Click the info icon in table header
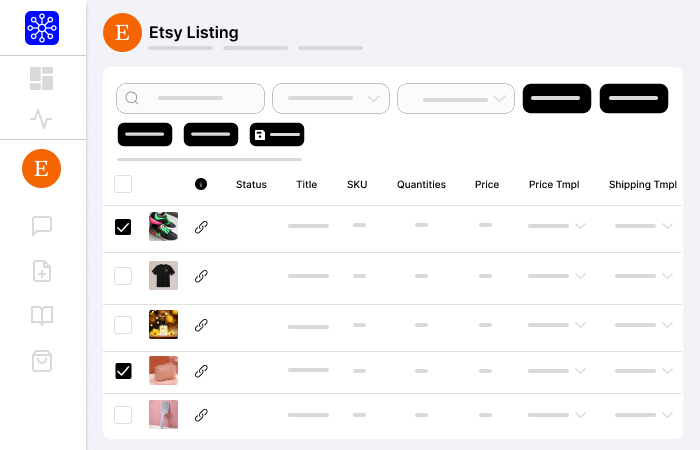The image size is (700, 450). point(201,184)
